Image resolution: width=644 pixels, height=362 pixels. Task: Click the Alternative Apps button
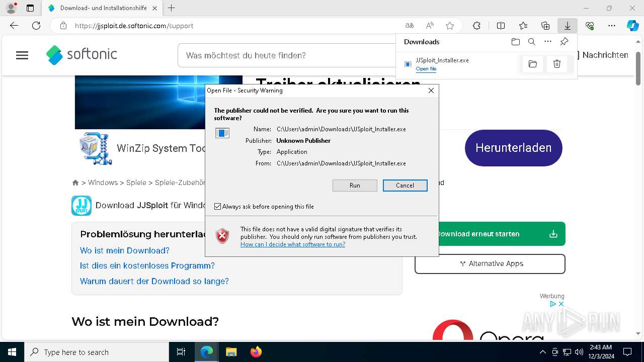click(490, 263)
